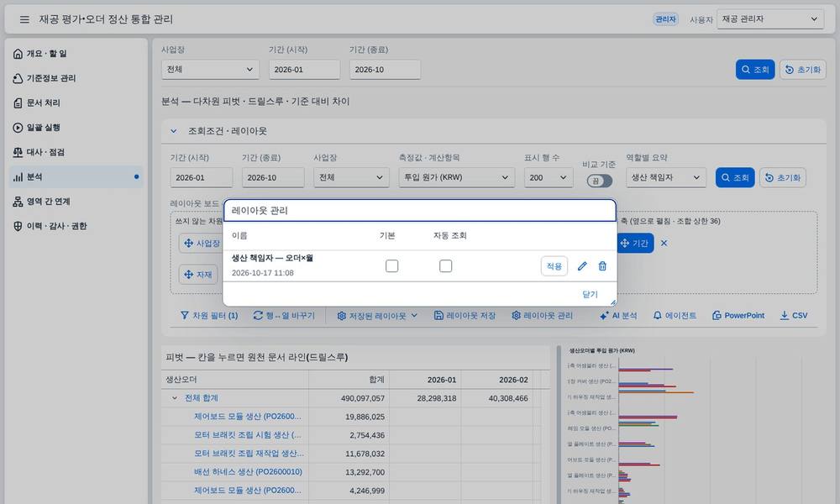840x504 pixels.
Task: Open 기준정보 관리 in sidebar
Action: [x=76, y=78]
